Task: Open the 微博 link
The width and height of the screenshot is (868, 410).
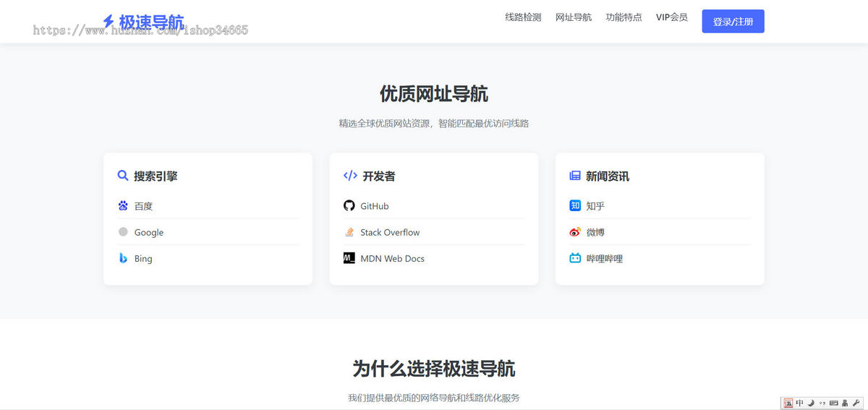Action: tap(595, 232)
